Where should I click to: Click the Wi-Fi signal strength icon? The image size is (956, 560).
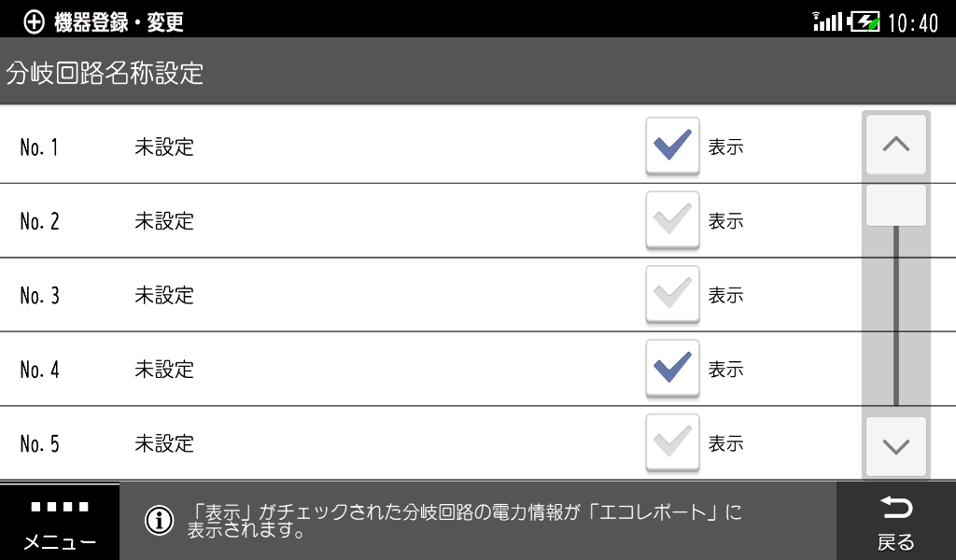tap(827, 21)
